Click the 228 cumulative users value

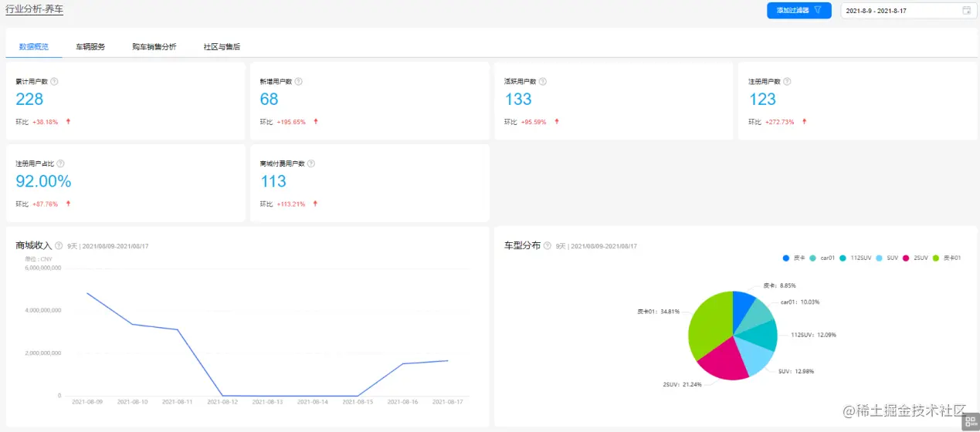29,100
